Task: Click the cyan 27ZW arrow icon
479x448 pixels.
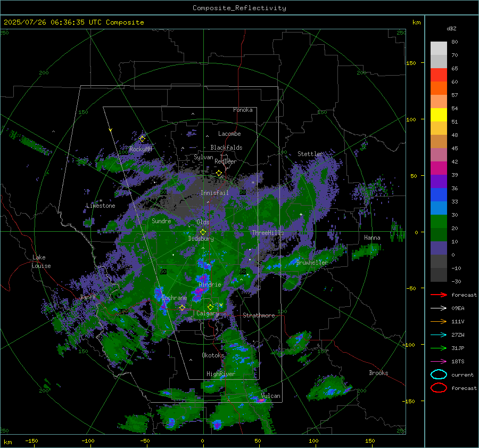Action: point(439,335)
